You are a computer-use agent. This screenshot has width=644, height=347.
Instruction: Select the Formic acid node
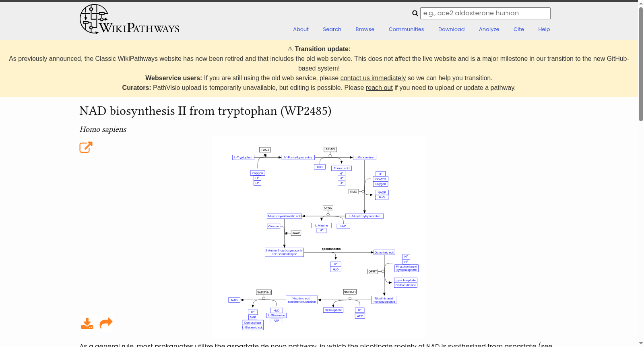pos(341,168)
